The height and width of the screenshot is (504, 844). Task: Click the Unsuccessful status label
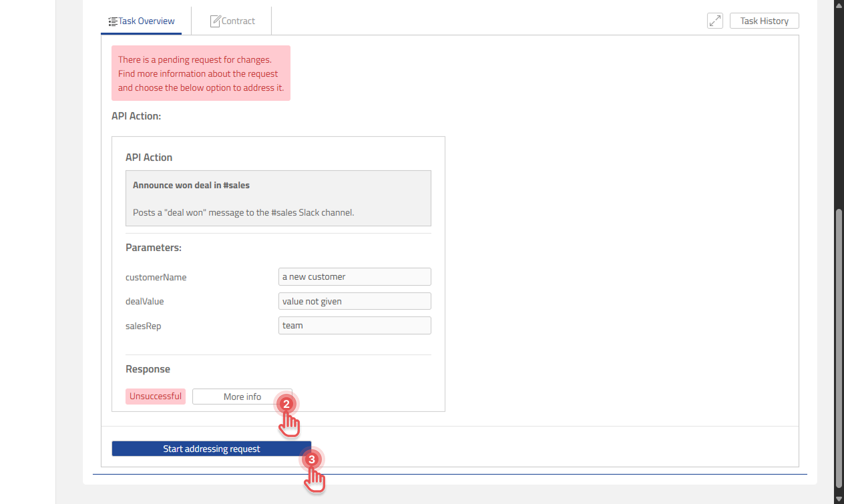(156, 396)
